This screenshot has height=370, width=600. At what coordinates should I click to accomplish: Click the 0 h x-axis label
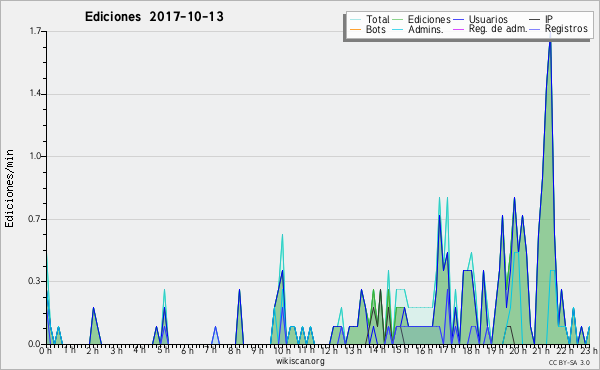[46, 351]
